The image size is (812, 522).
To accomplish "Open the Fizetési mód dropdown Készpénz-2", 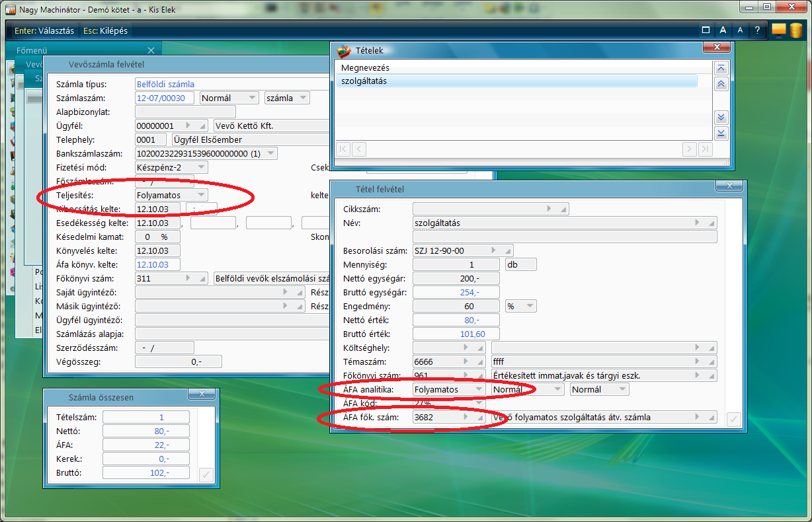I will [202, 167].
